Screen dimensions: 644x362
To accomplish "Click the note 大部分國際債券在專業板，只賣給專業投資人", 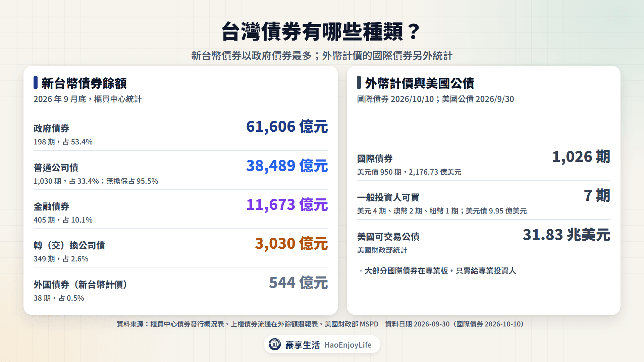I will pyautogui.click(x=440, y=271).
